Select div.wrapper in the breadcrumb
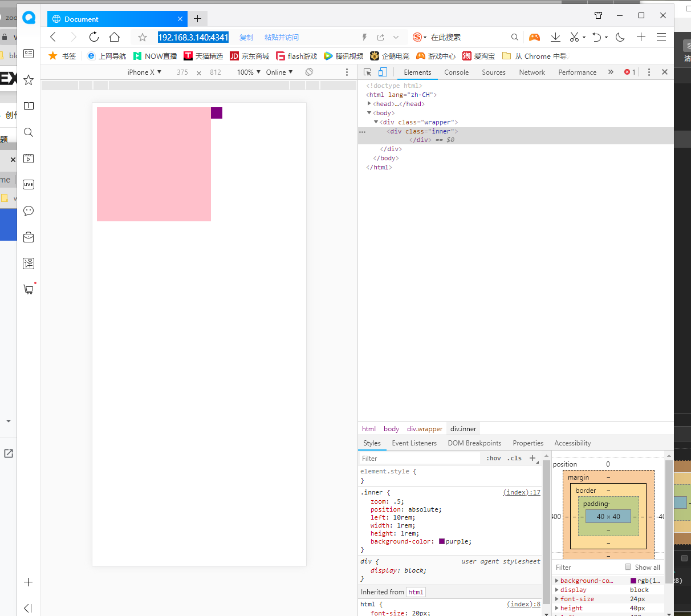Image resolution: width=691 pixels, height=616 pixels. (x=425, y=429)
